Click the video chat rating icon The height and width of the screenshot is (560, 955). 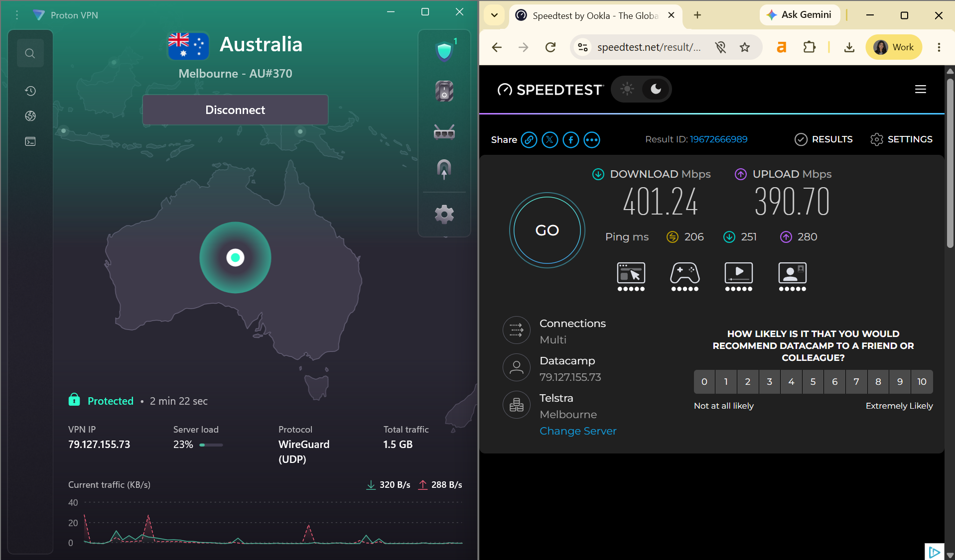pos(793,276)
